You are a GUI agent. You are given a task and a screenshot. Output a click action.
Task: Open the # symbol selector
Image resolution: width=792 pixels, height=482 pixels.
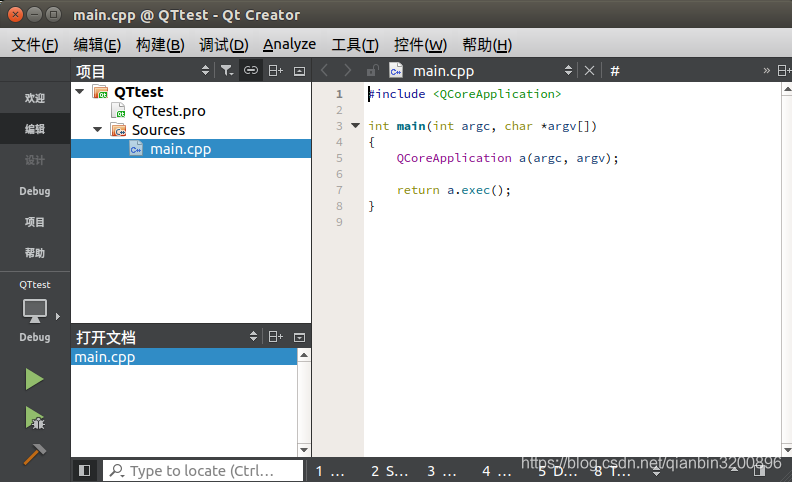[x=615, y=71]
